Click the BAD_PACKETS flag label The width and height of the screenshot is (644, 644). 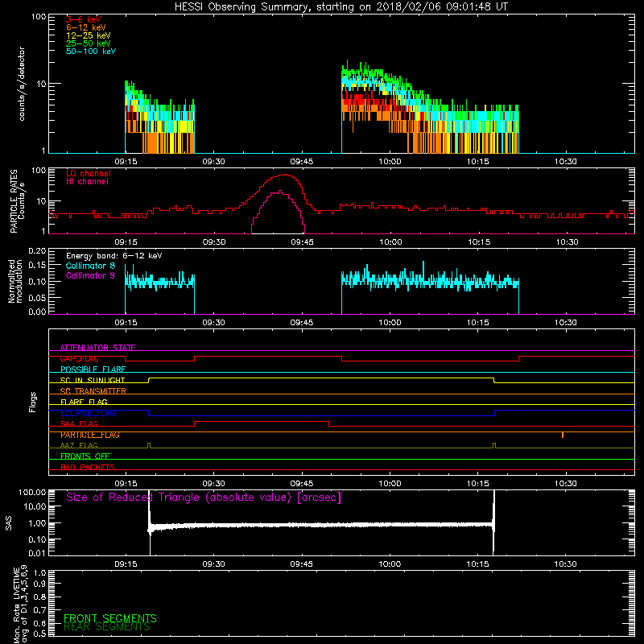pyautogui.click(x=88, y=467)
